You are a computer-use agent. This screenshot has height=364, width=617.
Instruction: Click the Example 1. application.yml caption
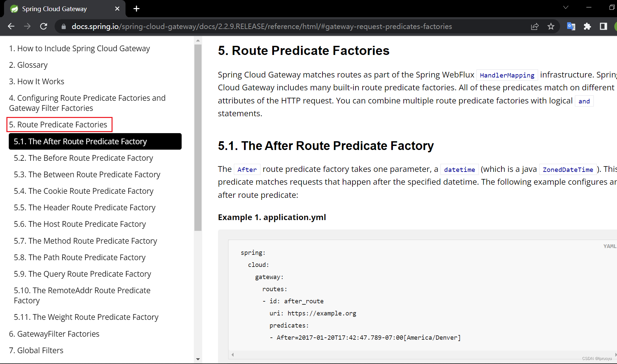click(x=272, y=217)
